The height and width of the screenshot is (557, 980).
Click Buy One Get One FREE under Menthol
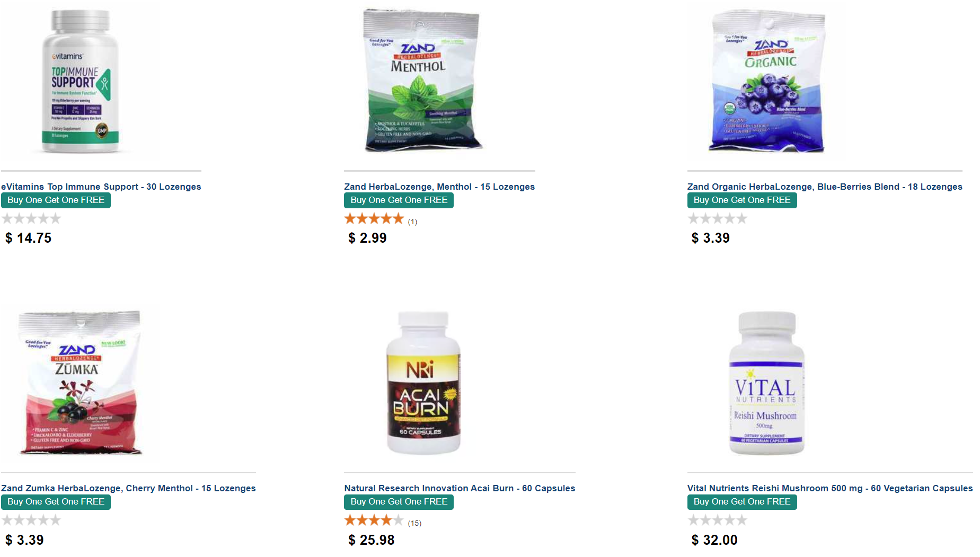coord(399,200)
